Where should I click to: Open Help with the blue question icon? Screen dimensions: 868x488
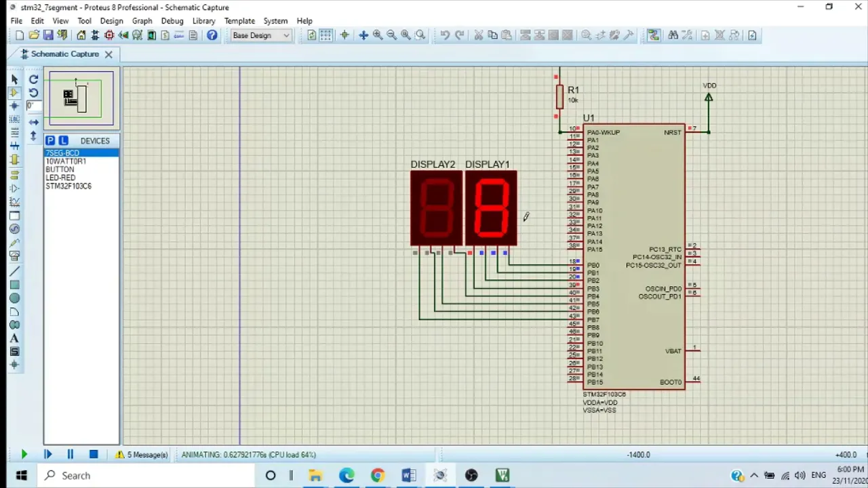(212, 35)
